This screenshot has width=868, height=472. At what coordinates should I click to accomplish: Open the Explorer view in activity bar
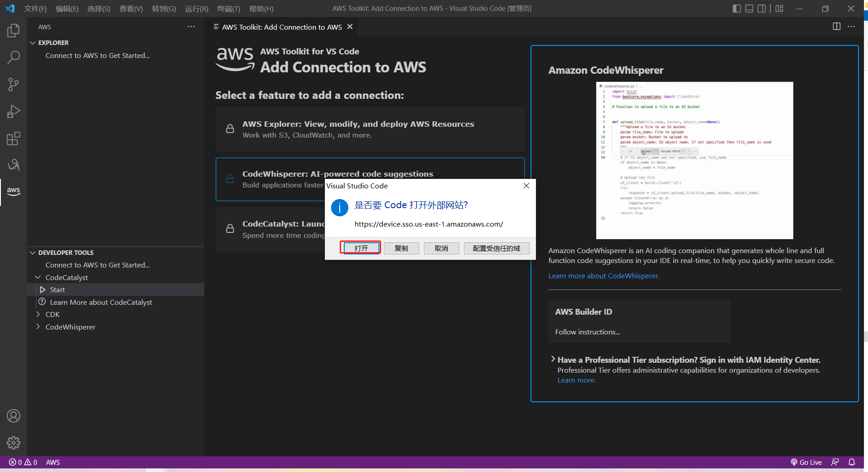13,31
